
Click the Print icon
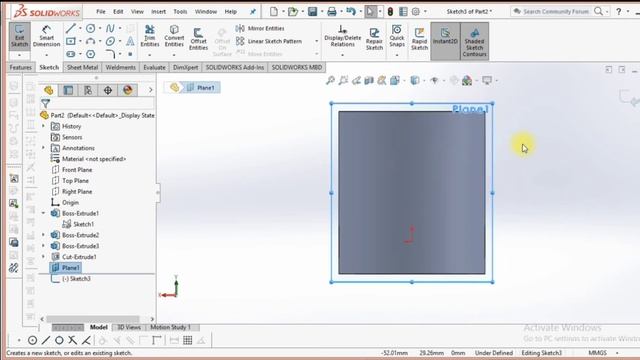click(332, 11)
